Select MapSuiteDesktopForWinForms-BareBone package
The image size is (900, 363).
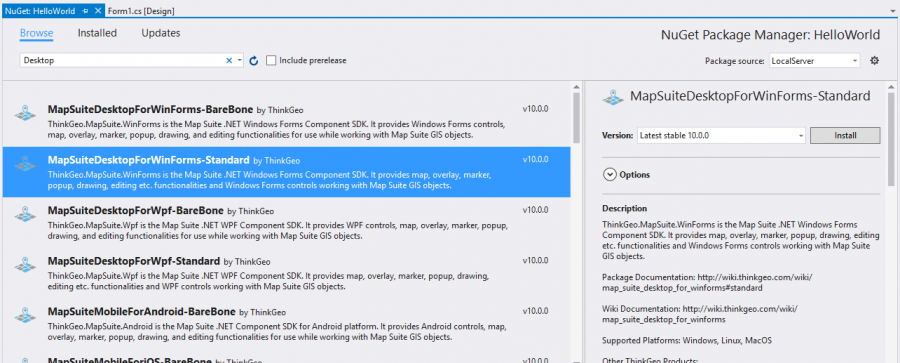286,121
